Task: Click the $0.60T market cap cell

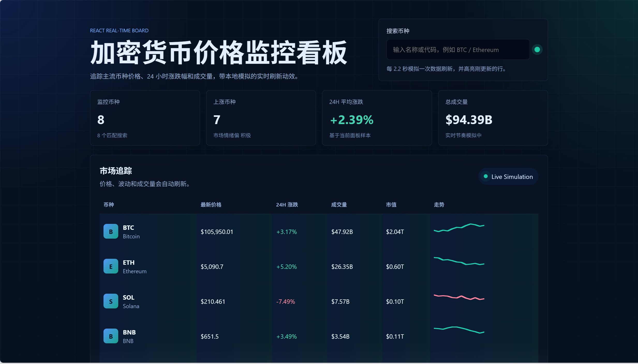Action: pyautogui.click(x=395, y=267)
